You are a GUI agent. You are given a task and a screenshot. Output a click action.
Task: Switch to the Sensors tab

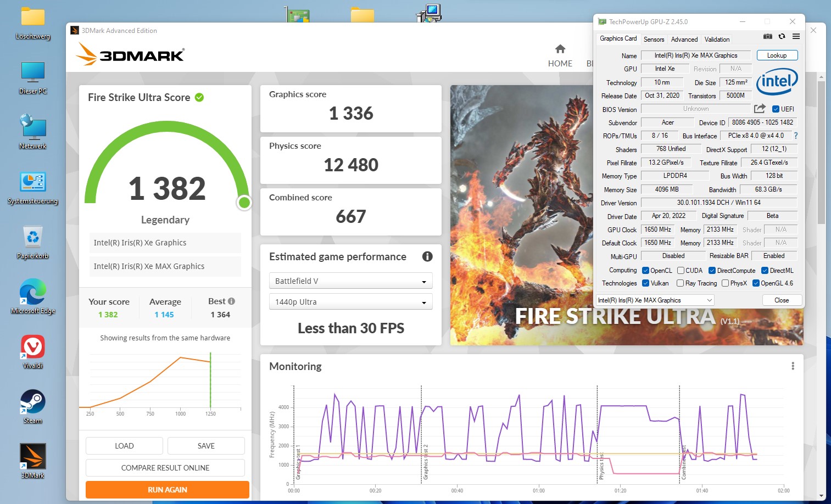(x=654, y=39)
